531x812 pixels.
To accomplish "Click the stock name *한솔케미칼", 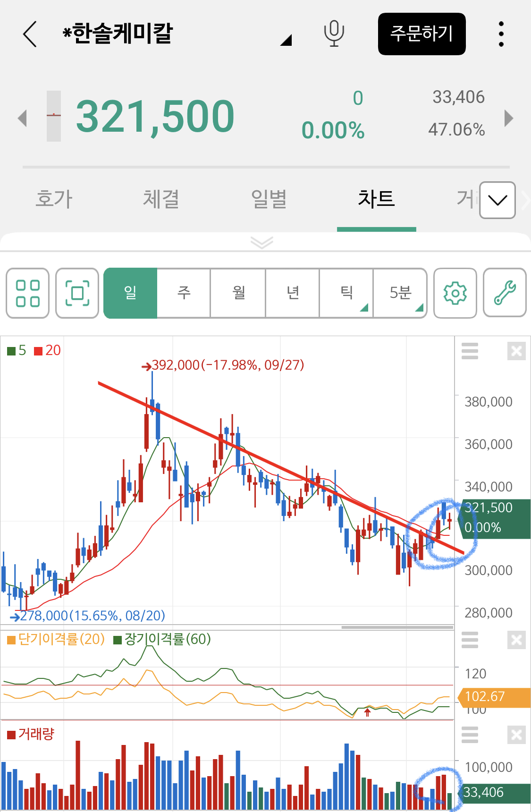I will [118, 34].
